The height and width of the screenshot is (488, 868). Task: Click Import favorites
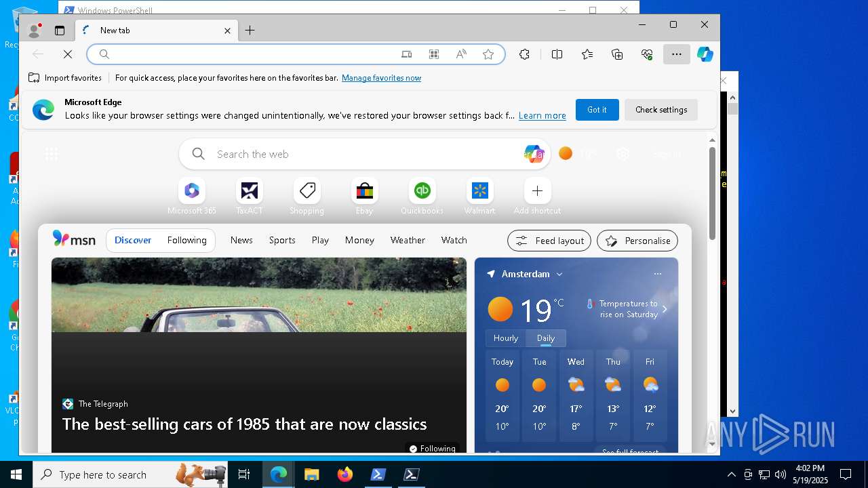pyautogui.click(x=65, y=78)
